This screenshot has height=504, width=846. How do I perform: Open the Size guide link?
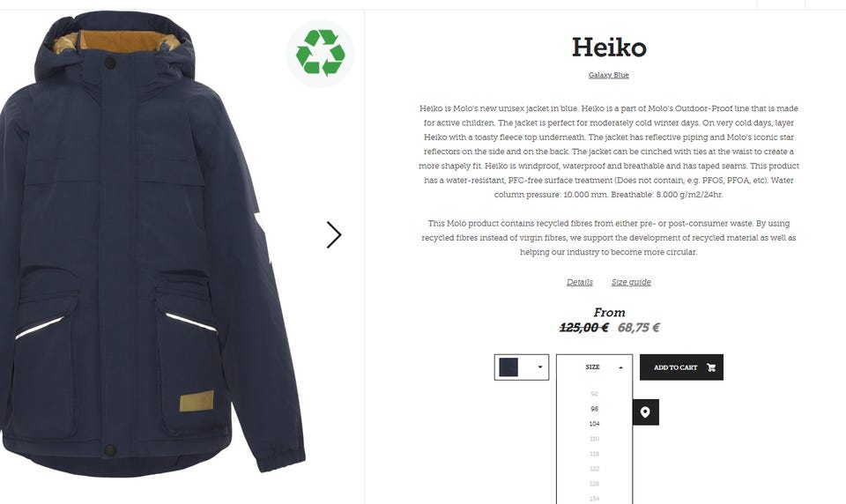coord(631,282)
